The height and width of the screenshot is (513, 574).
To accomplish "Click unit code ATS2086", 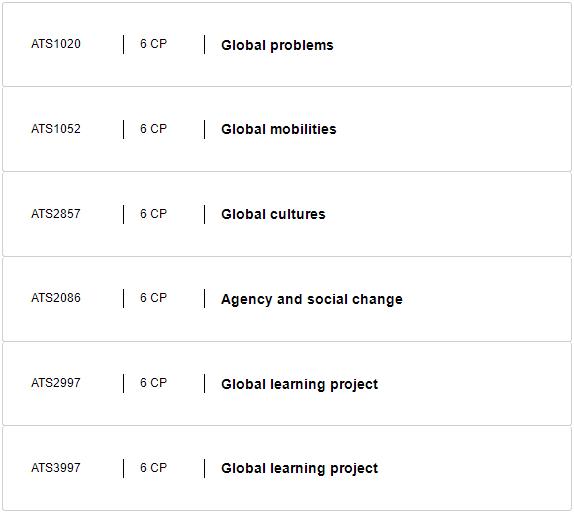I will [x=56, y=298].
